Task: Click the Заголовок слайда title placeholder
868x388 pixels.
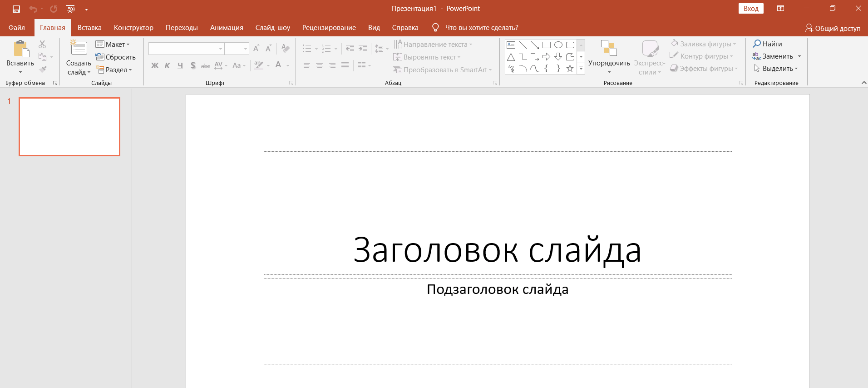Action: (498, 213)
